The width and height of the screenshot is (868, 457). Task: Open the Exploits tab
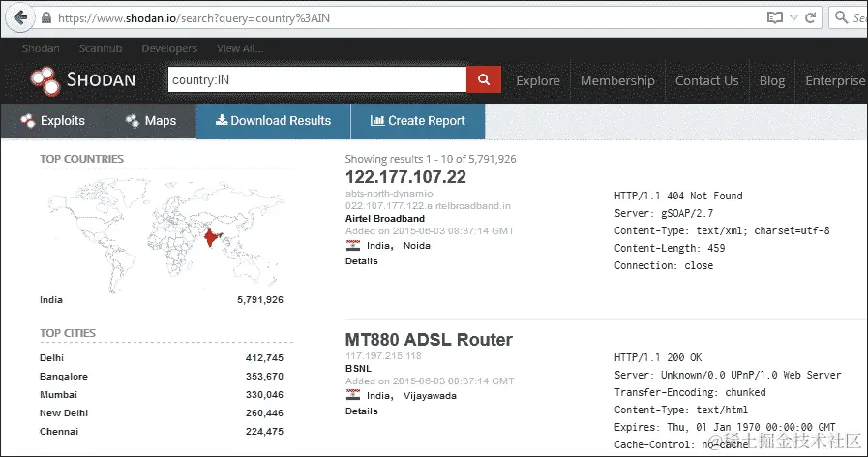pos(53,121)
